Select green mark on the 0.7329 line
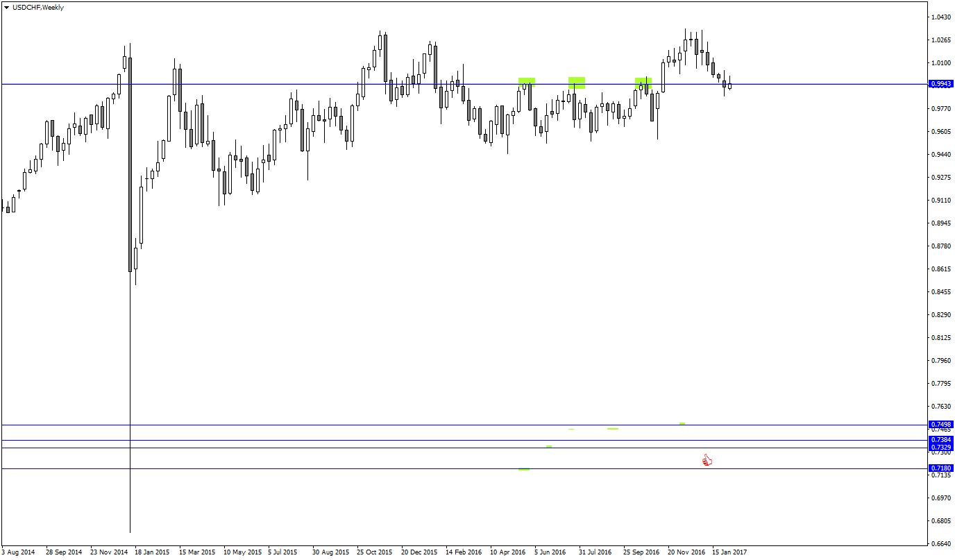Screen dimensions: 955x560 pyautogui.click(x=549, y=446)
